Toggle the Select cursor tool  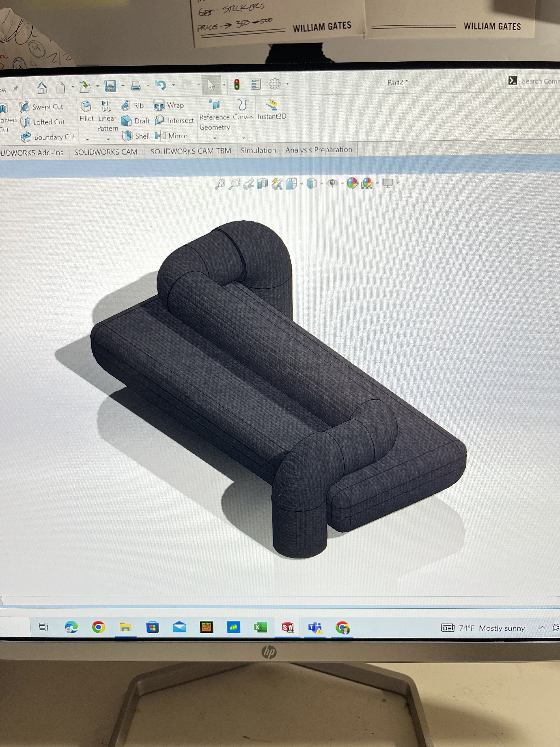(x=211, y=85)
